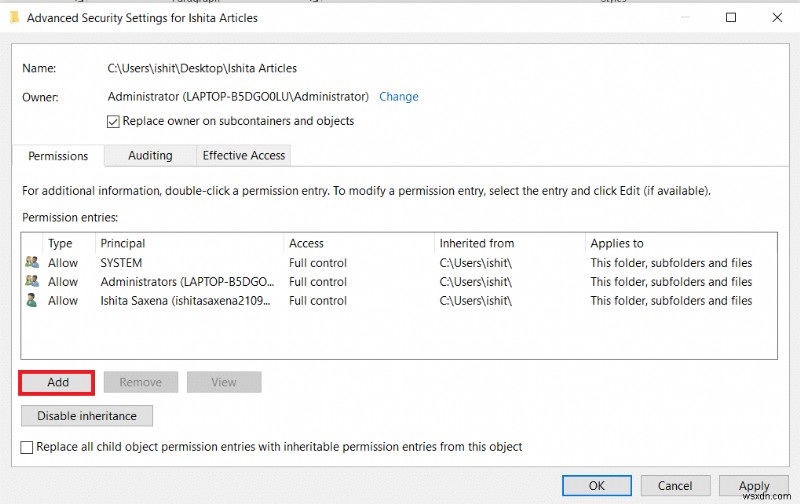Uncheck Replace owner on subcontainers and objects
800x504 pixels.
(113, 121)
